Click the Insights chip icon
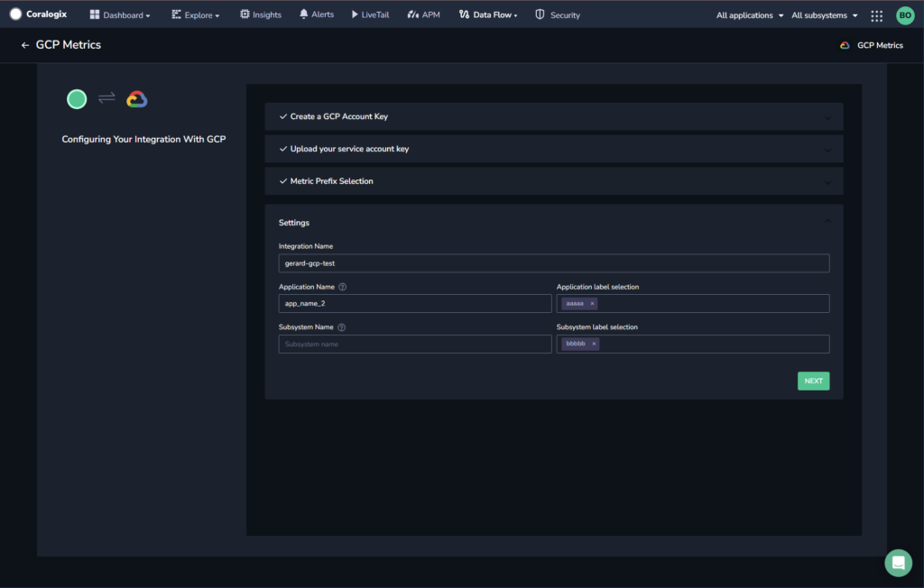Image resolution: width=924 pixels, height=588 pixels. [x=245, y=14]
